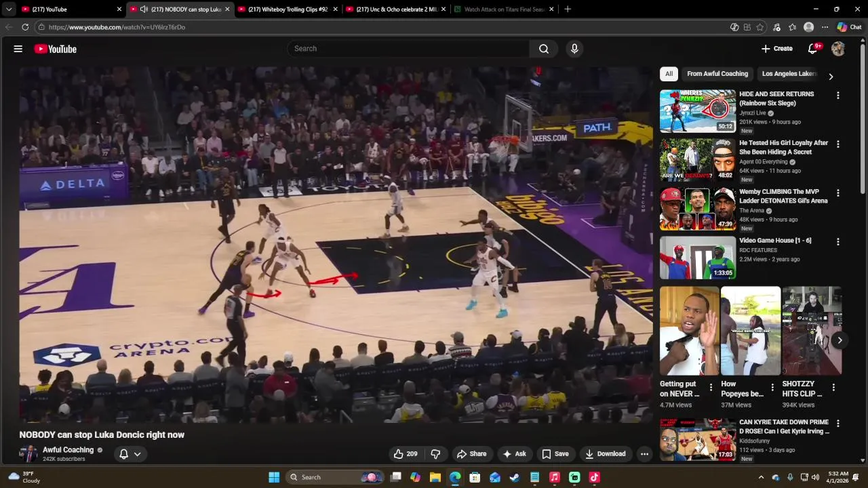Open options for Video Game House video
This screenshot has height=488, width=868.
tap(837, 242)
